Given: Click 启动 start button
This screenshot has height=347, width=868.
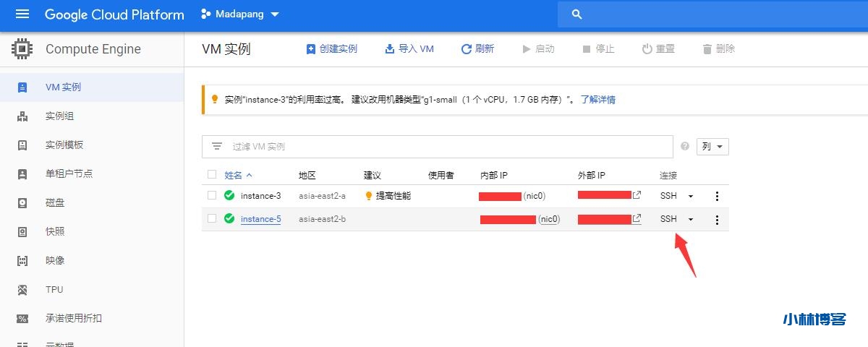Looking at the screenshot, I should point(538,49).
